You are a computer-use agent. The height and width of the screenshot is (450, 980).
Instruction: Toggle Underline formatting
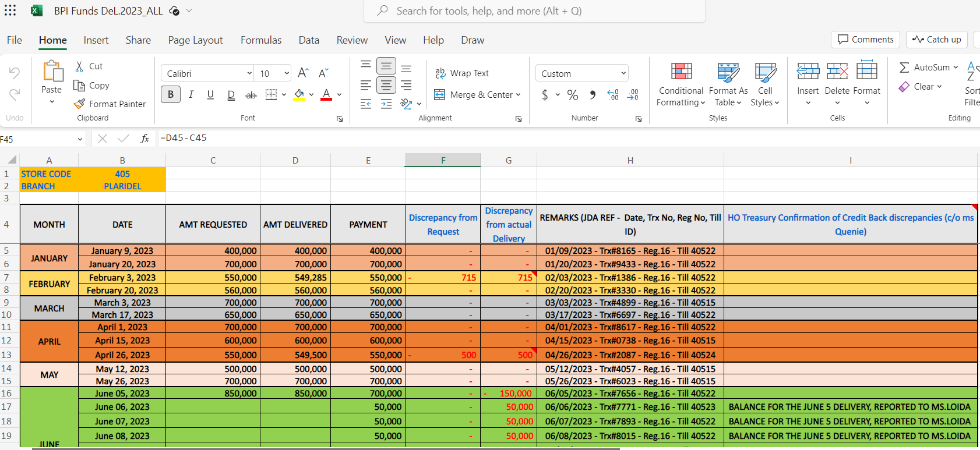(x=210, y=95)
